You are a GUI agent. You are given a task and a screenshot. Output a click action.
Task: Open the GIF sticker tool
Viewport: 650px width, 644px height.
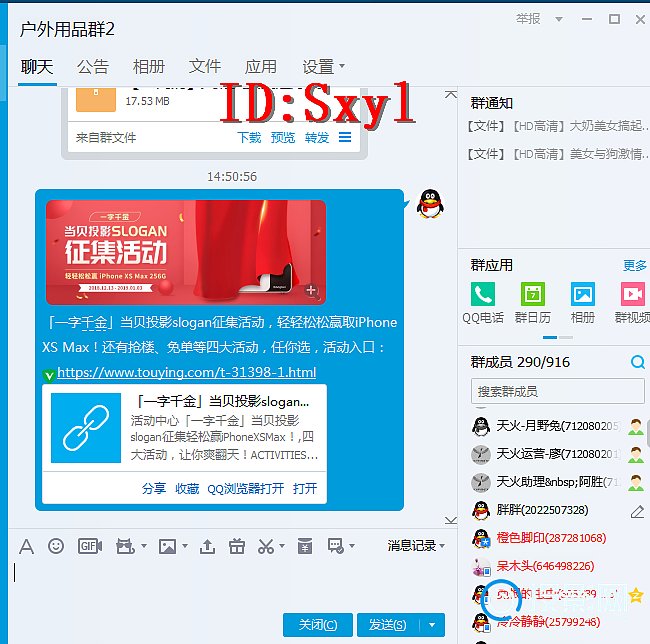coord(90,546)
